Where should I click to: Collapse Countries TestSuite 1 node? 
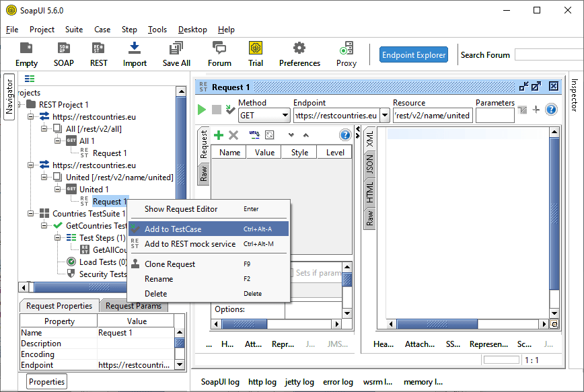30,213
